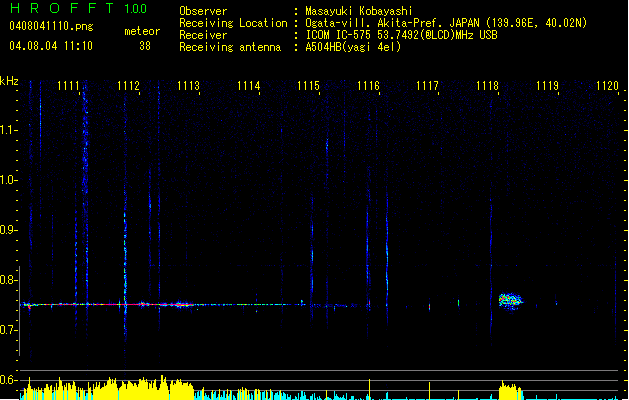The width and height of the screenshot is (629, 400).
Task: Click the meteor label
Action: pyautogui.click(x=142, y=31)
